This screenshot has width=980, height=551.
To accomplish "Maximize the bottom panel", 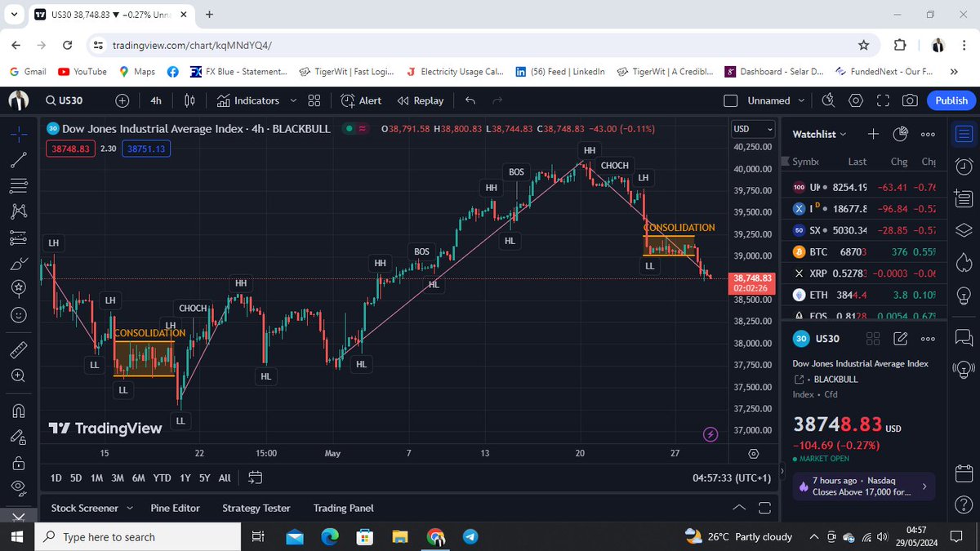I will coord(765,508).
